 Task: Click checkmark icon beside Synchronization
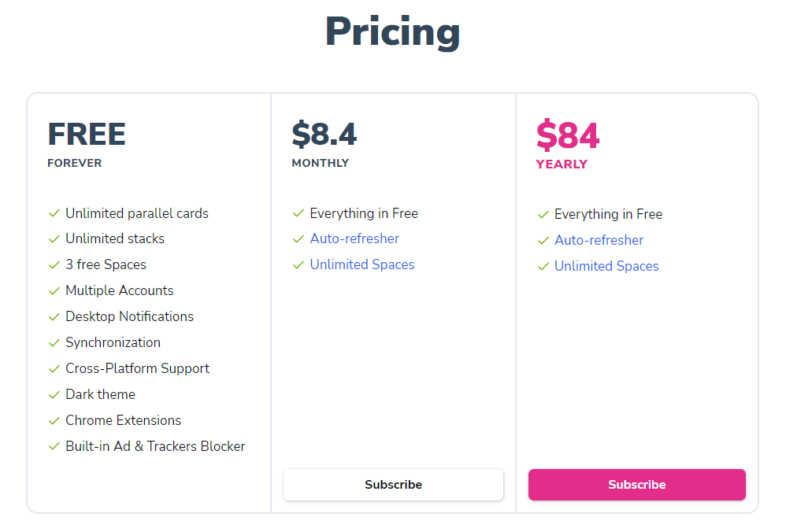[x=54, y=342]
